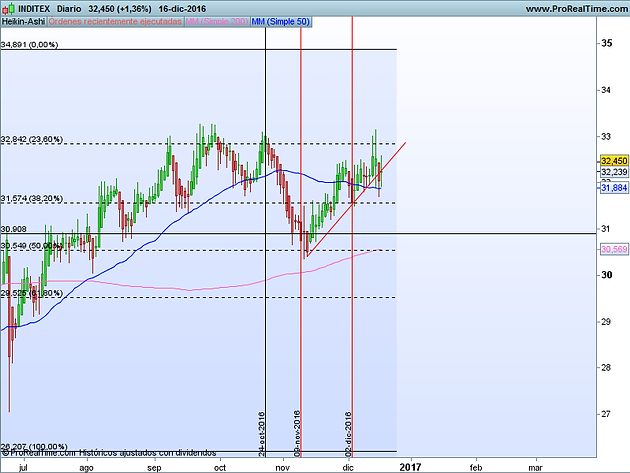The height and width of the screenshot is (473, 630).
Task: Click the 28 price level on axis
Action: point(606,367)
